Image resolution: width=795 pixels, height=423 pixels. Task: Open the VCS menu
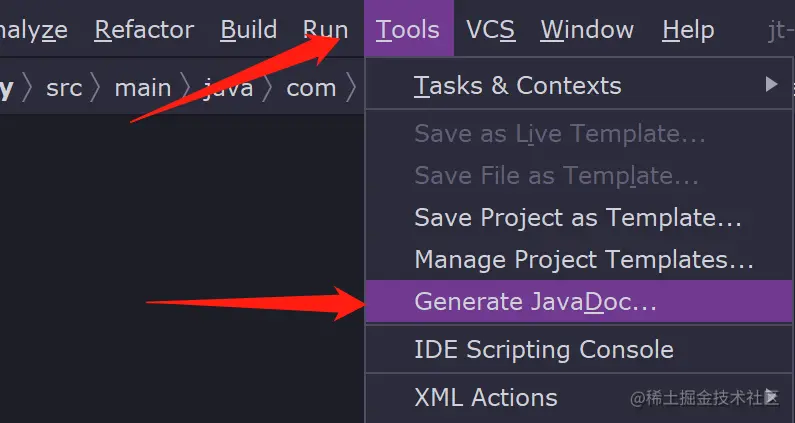tap(490, 30)
